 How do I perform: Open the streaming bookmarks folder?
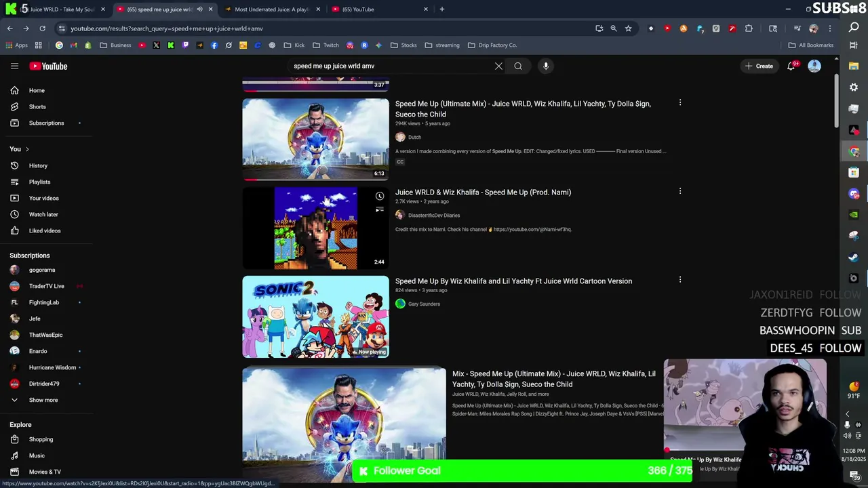pyautogui.click(x=442, y=45)
